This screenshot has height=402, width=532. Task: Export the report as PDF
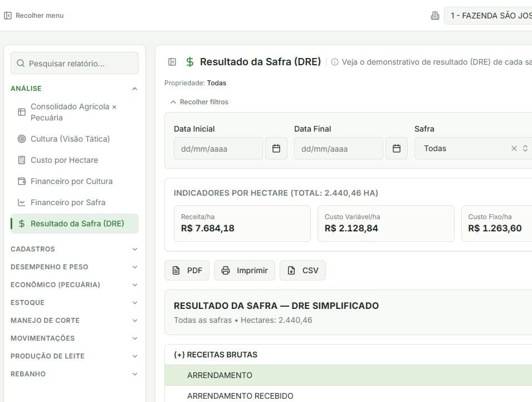187,270
